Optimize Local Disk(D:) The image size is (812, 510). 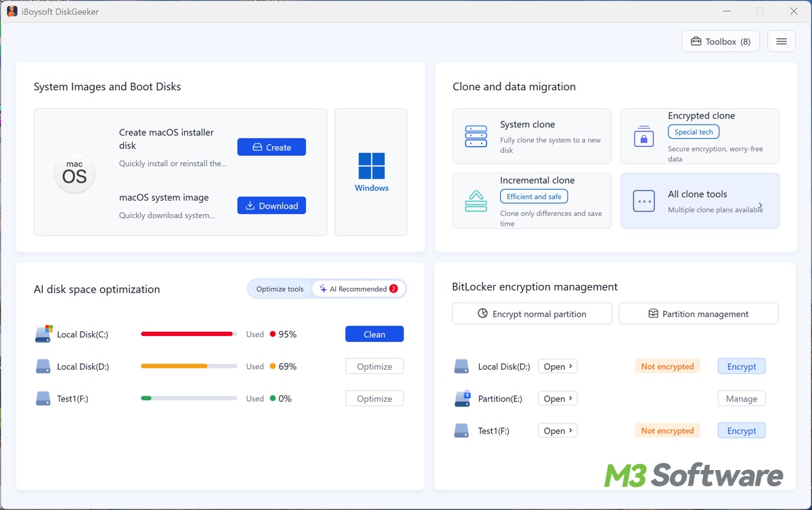pos(374,366)
